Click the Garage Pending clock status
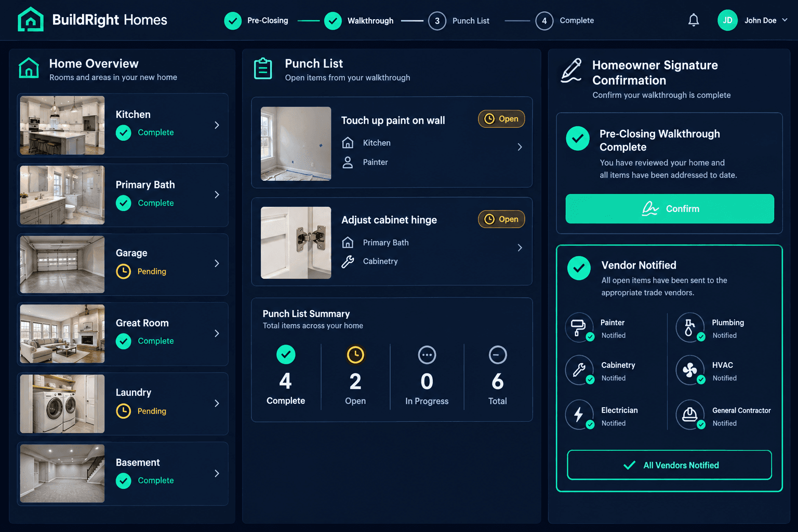Screen dimensions: 798x532 pos(124,271)
